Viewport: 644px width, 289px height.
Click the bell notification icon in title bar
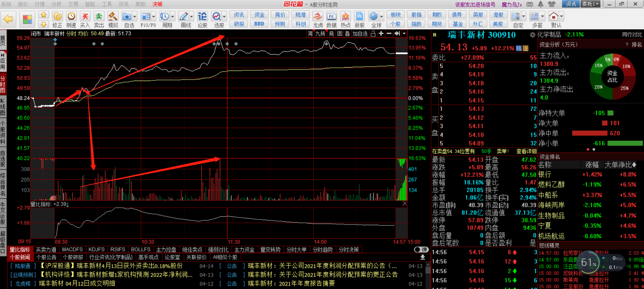click(540, 4)
